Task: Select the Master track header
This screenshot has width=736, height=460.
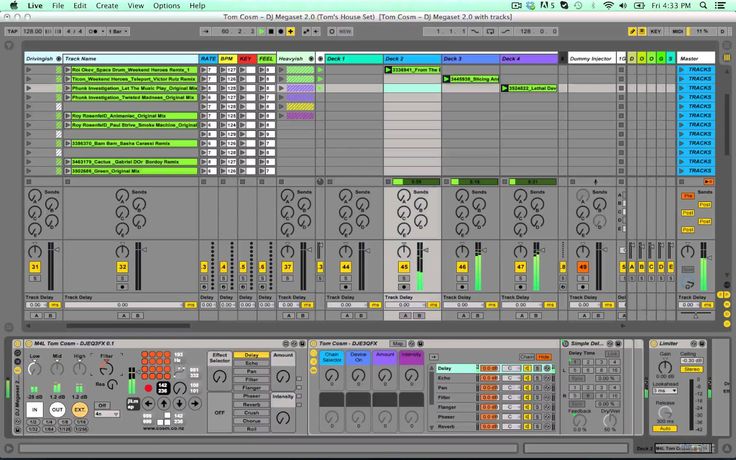Action: (696, 59)
